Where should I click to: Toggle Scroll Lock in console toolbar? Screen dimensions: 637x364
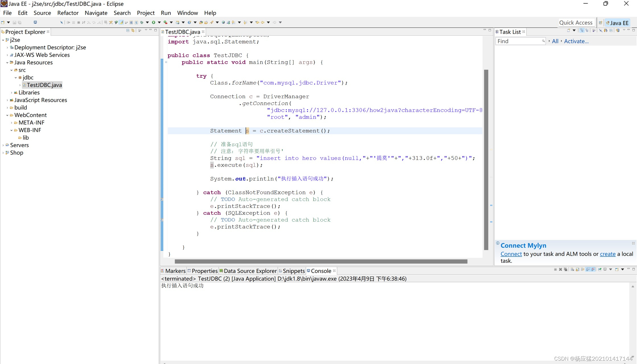(578, 269)
